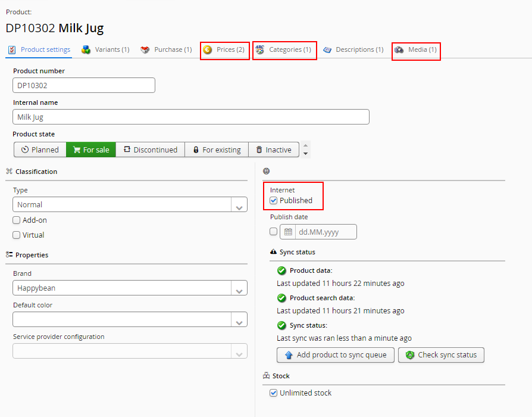Click the Categories tab ABC icon
Viewport: 532px width, 417px height.
pyautogui.click(x=260, y=50)
